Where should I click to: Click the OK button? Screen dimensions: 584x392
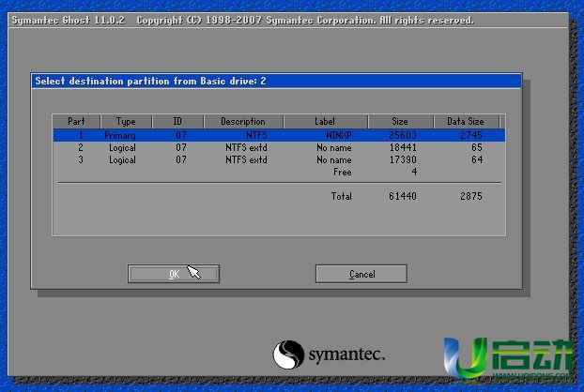click(x=174, y=274)
